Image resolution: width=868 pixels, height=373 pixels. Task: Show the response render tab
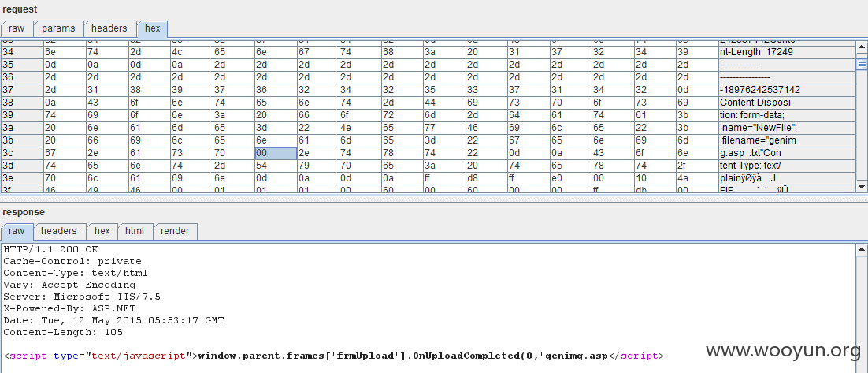point(175,231)
